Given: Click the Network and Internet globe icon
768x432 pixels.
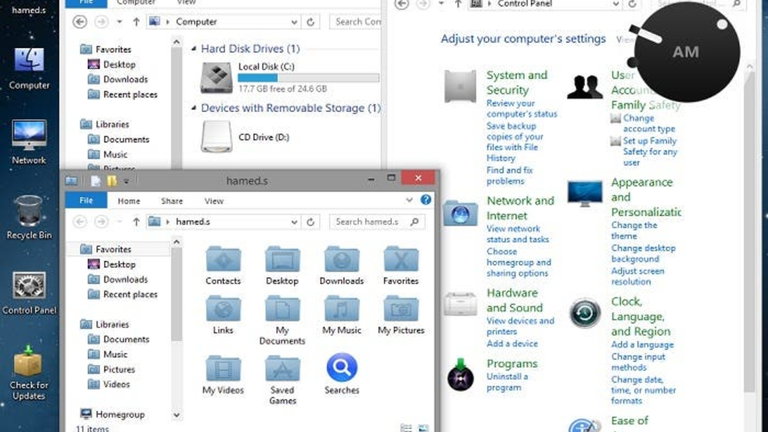Looking at the screenshot, I should 460,213.
